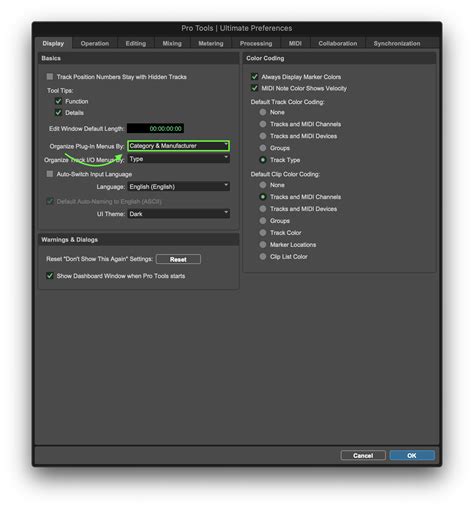Image resolution: width=474 pixels, height=509 pixels.
Task: Open Organize Plug-In Menus By dropdown
Action: 178,146
